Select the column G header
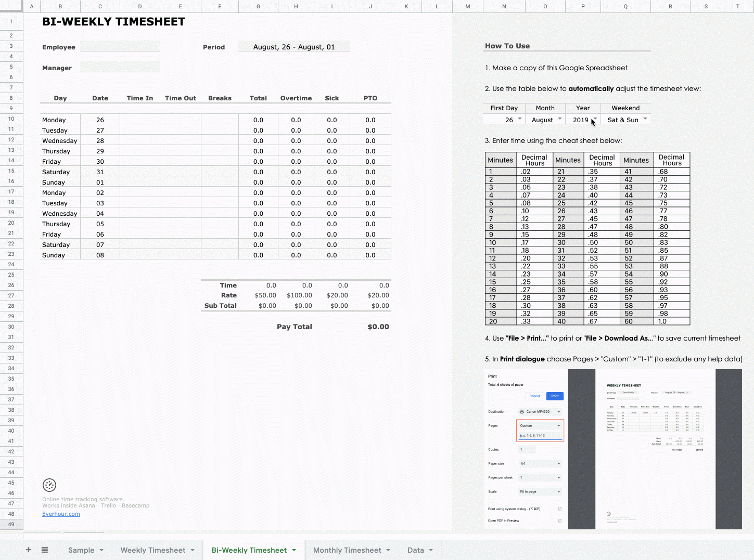Screen dimensions: 754x560 click(258, 6)
